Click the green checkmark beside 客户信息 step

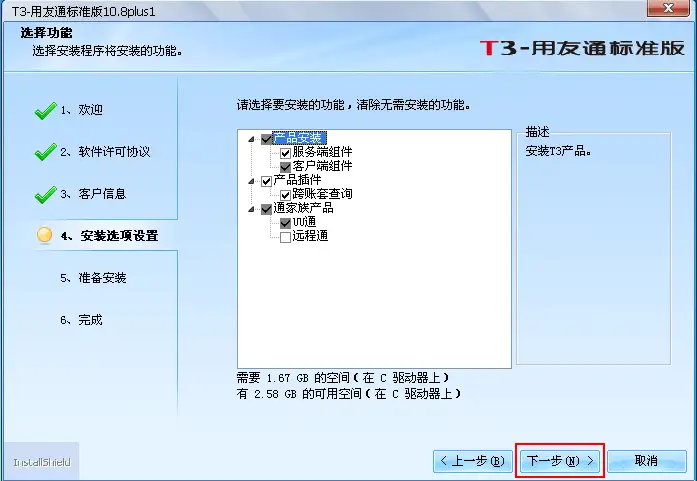(x=45, y=195)
